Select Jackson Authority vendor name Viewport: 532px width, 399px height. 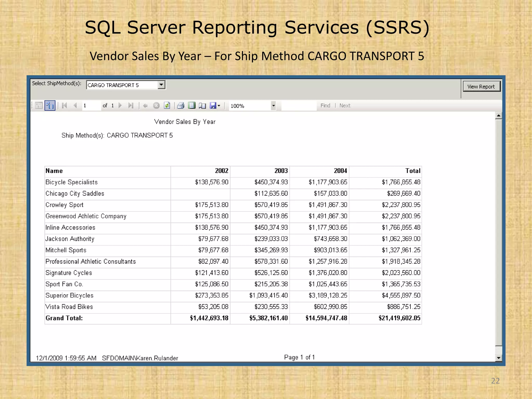(x=70, y=239)
